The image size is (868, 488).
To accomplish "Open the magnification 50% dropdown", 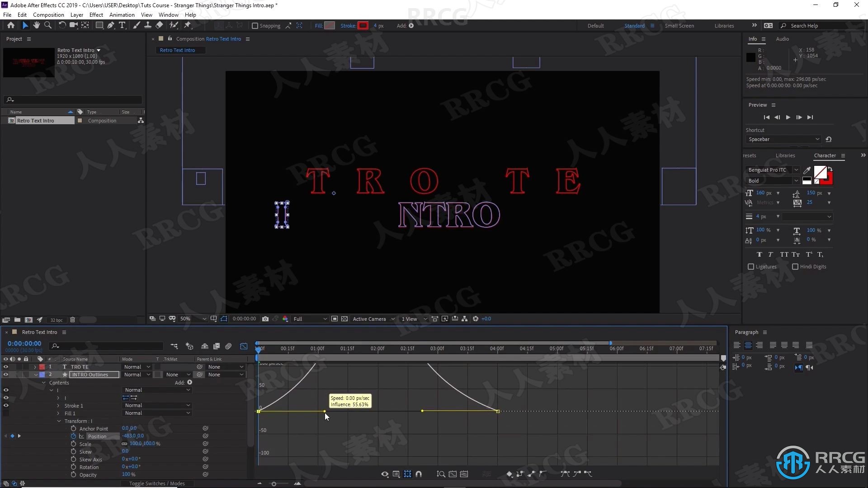I will 193,319.
